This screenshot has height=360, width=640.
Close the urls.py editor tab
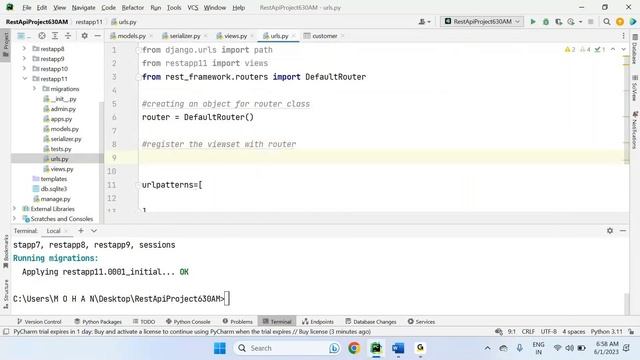click(294, 36)
